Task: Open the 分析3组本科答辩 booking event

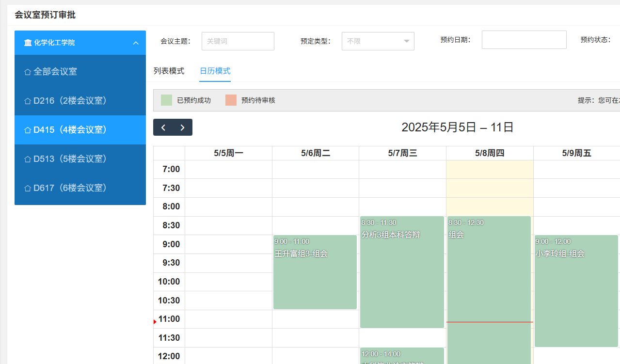Action: tap(402, 272)
